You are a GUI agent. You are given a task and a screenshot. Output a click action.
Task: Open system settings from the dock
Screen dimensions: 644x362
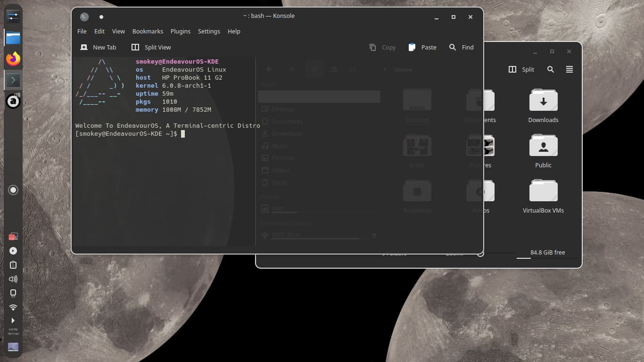tap(13, 16)
